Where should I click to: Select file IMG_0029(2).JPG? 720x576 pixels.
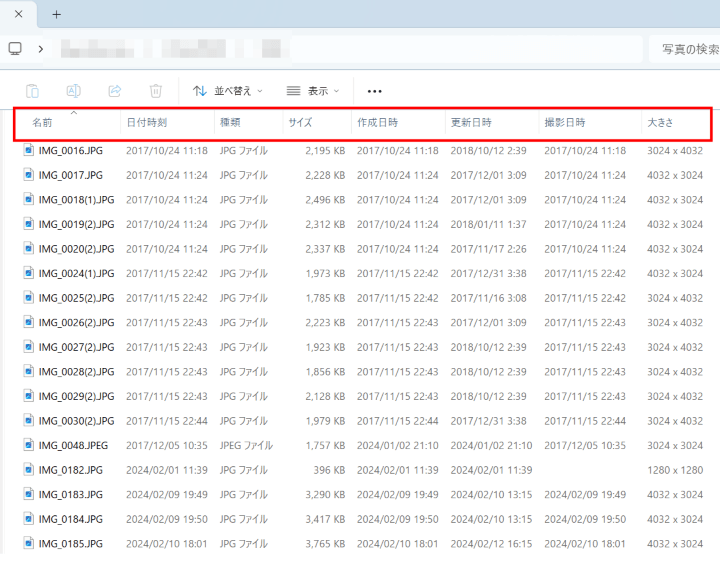pyautogui.click(x=76, y=396)
